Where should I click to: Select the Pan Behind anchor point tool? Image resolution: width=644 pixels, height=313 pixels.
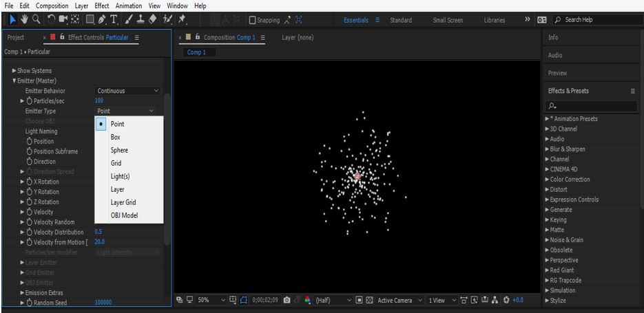tap(75, 19)
